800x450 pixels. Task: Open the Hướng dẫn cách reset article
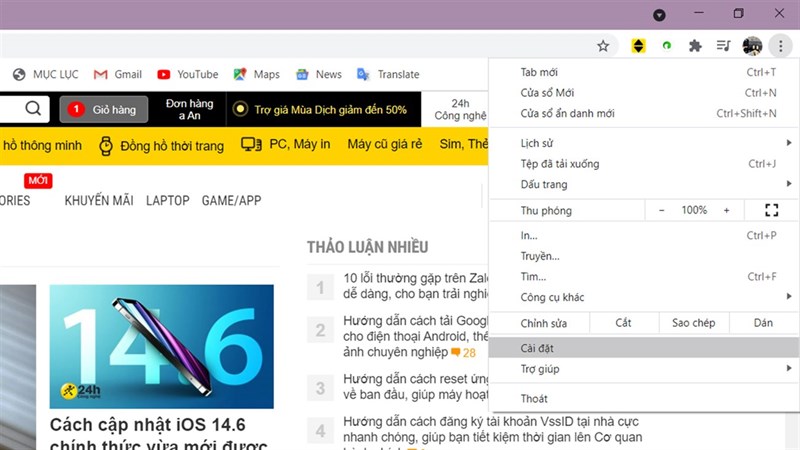(415, 387)
